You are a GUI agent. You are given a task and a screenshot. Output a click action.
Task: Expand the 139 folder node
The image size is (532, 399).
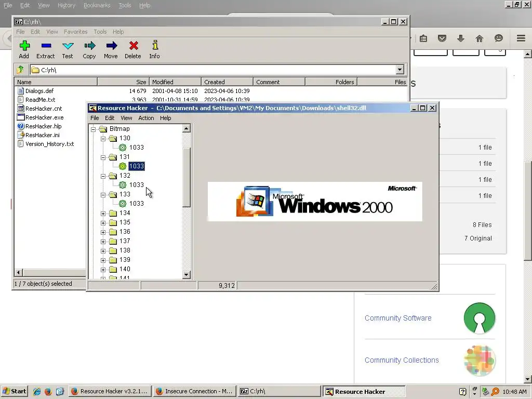(x=103, y=260)
